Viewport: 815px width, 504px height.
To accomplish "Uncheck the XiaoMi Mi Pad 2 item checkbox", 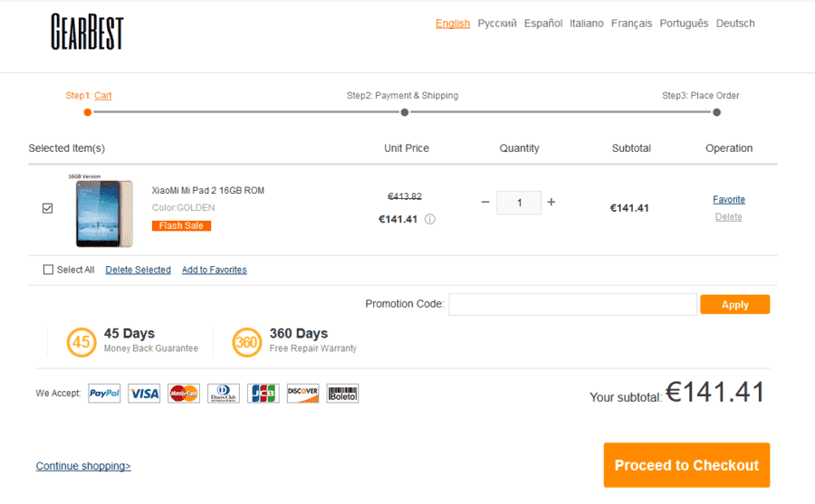I will pos(47,208).
